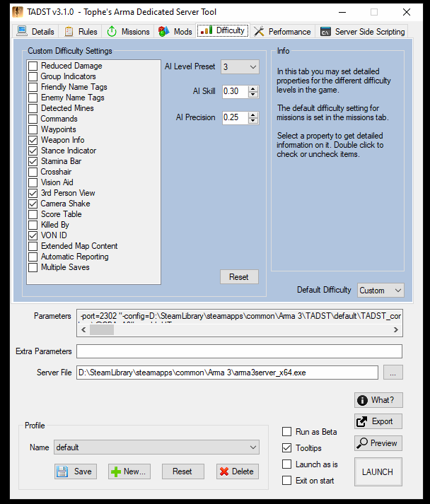Expand profile Name dropdown
Image resolution: width=430 pixels, height=504 pixels.
(156, 447)
